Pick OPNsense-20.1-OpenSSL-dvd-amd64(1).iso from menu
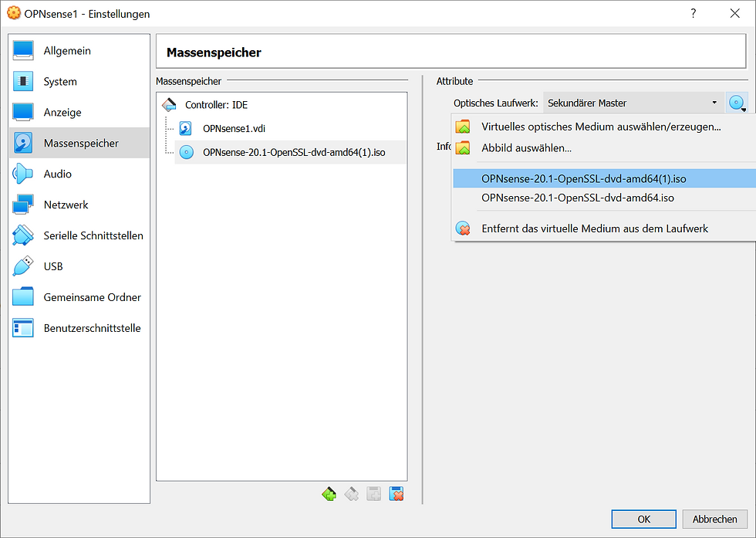This screenshot has width=756, height=538. tap(603, 178)
